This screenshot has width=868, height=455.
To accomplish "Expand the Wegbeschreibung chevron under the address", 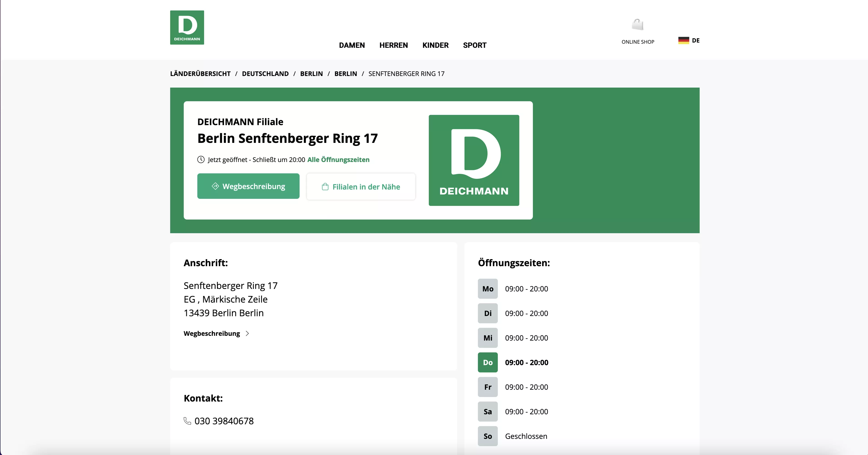I will coord(247,333).
